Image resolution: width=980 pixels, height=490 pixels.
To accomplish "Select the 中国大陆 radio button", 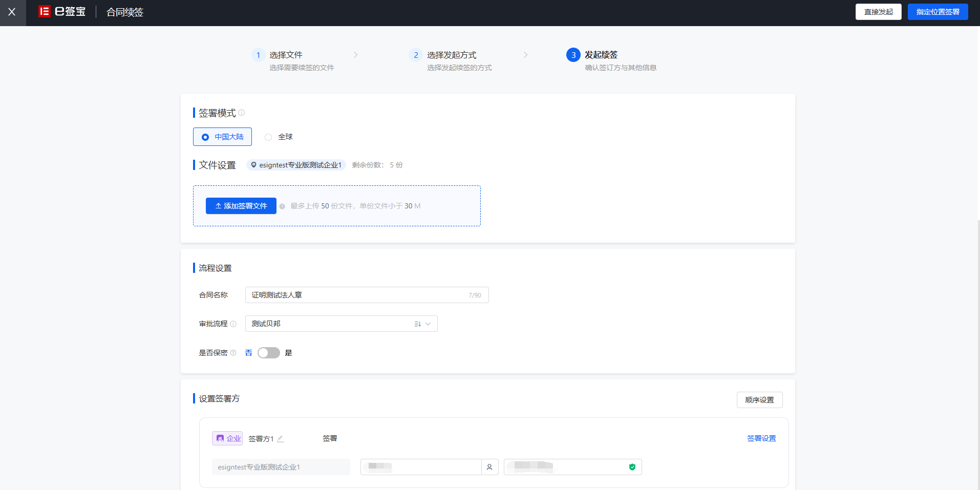I will (205, 137).
